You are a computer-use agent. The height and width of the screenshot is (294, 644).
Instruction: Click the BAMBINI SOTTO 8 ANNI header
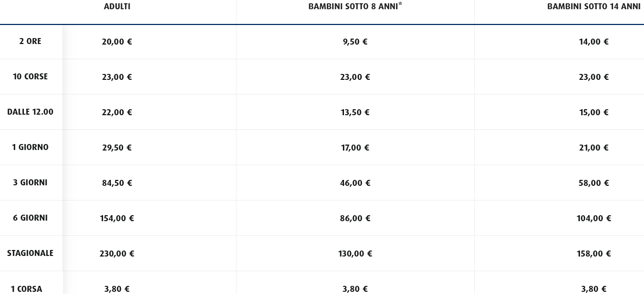355,7
